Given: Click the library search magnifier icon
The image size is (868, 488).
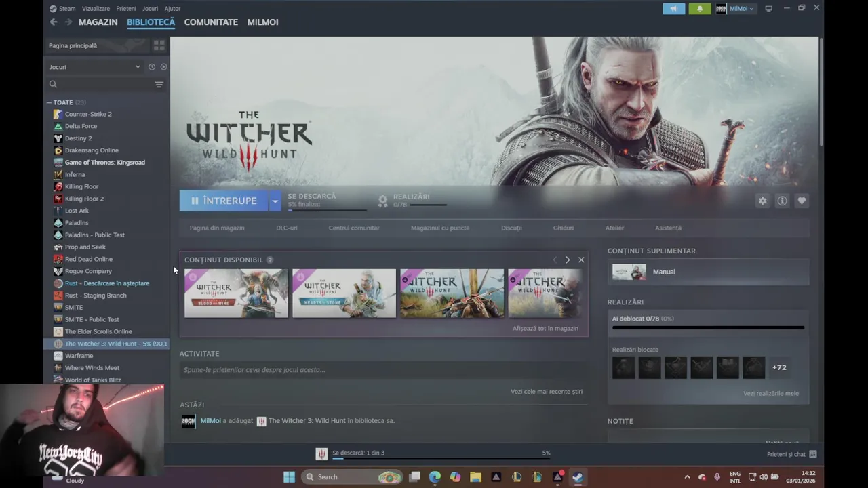Looking at the screenshot, I should point(53,85).
